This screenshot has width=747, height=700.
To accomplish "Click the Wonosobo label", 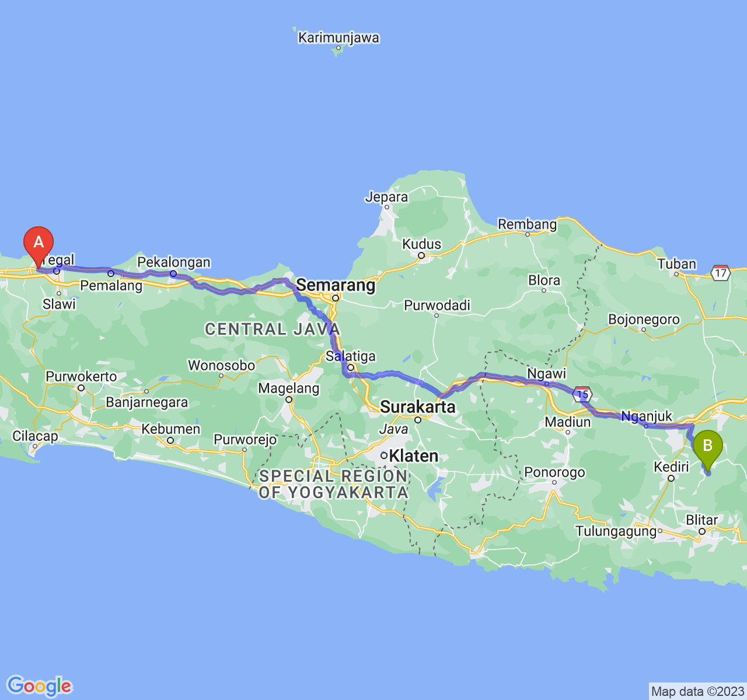I will point(221,365).
